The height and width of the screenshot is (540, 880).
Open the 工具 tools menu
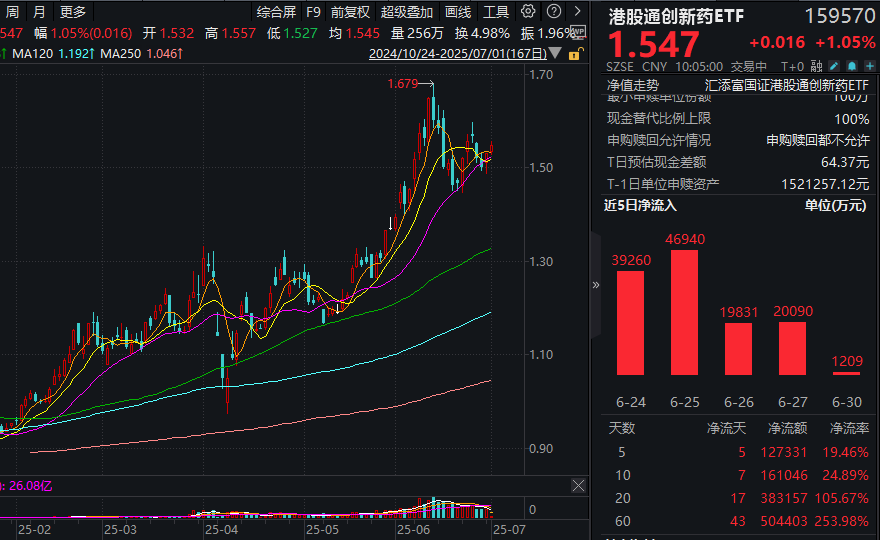click(496, 12)
